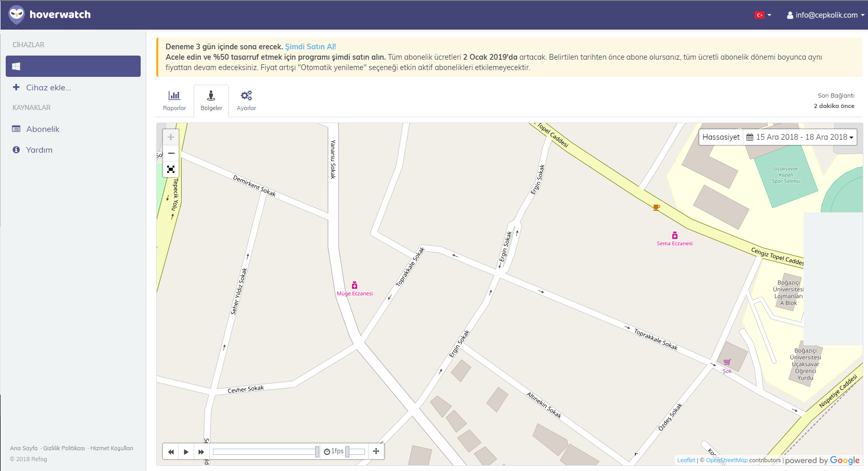Click the Müge Eczanesi pharmacy marker
This screenshot has height=471, width=868.
coord(355,285)
